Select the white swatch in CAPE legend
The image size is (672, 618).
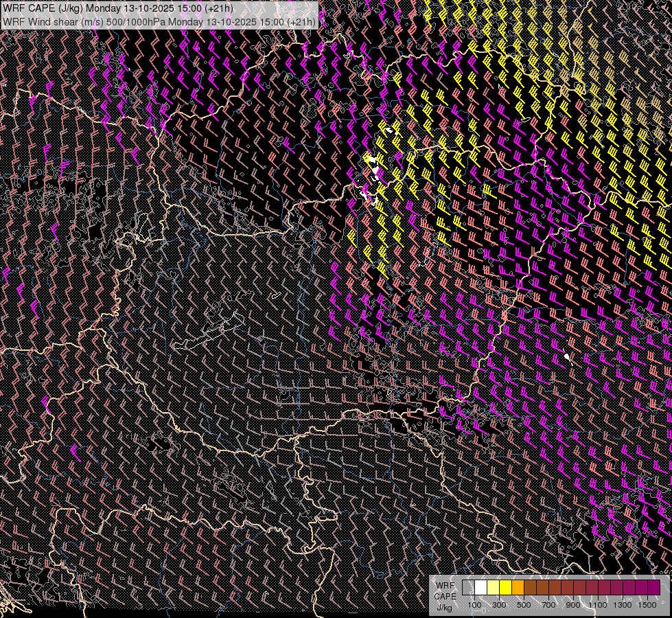tap(480, 587)
